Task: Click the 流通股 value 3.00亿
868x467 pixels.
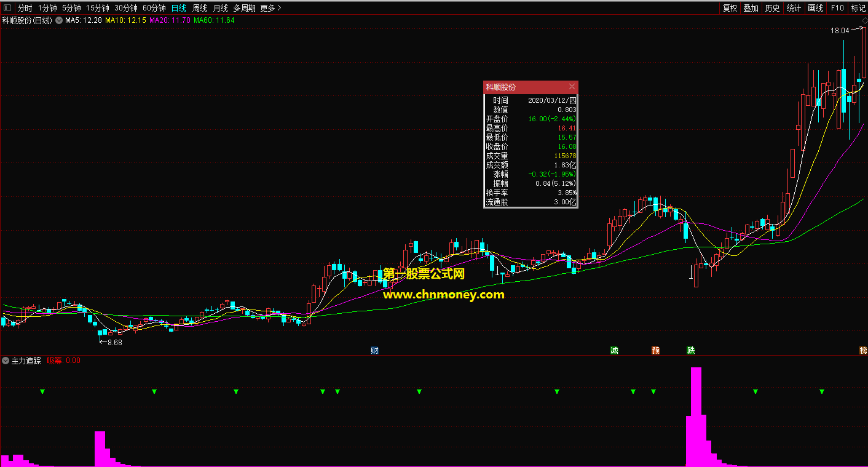Action: point(566,202)
